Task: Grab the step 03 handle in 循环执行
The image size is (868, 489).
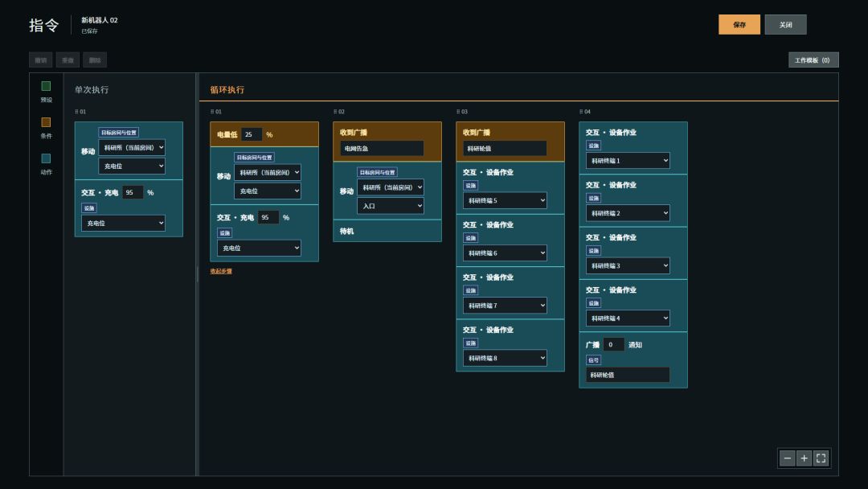Action: tap(461, 112)
